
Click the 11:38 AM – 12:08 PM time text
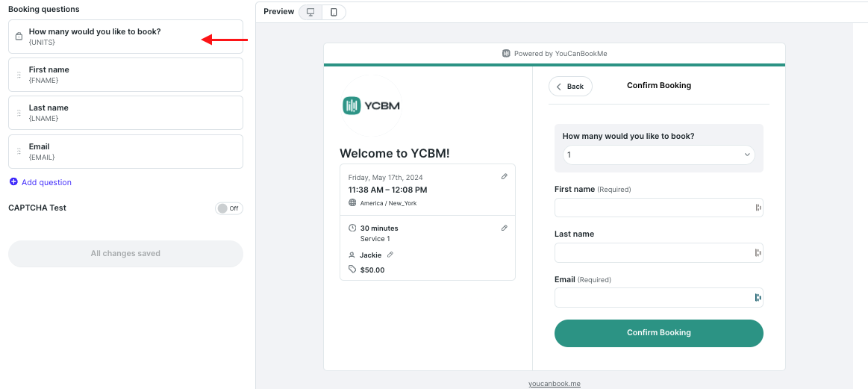tap(387, 190)
